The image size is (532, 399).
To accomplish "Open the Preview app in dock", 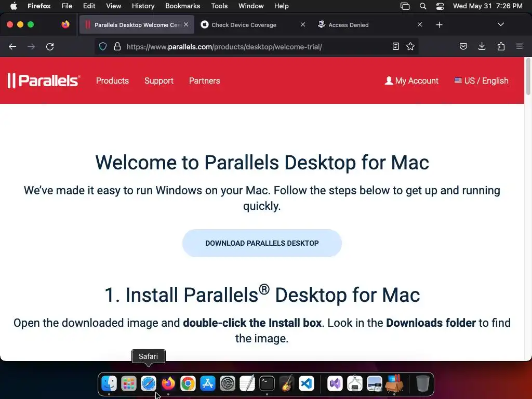I will pyautogui.click(x=374, y=384).
